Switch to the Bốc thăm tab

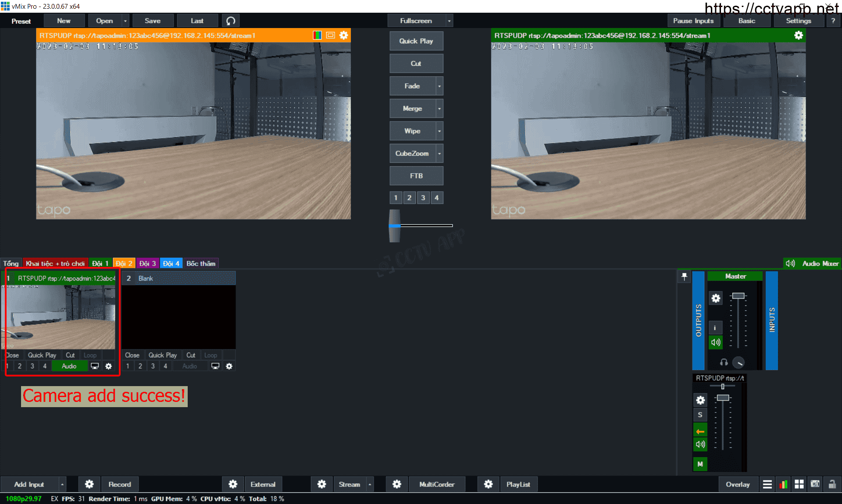point(201,263)
